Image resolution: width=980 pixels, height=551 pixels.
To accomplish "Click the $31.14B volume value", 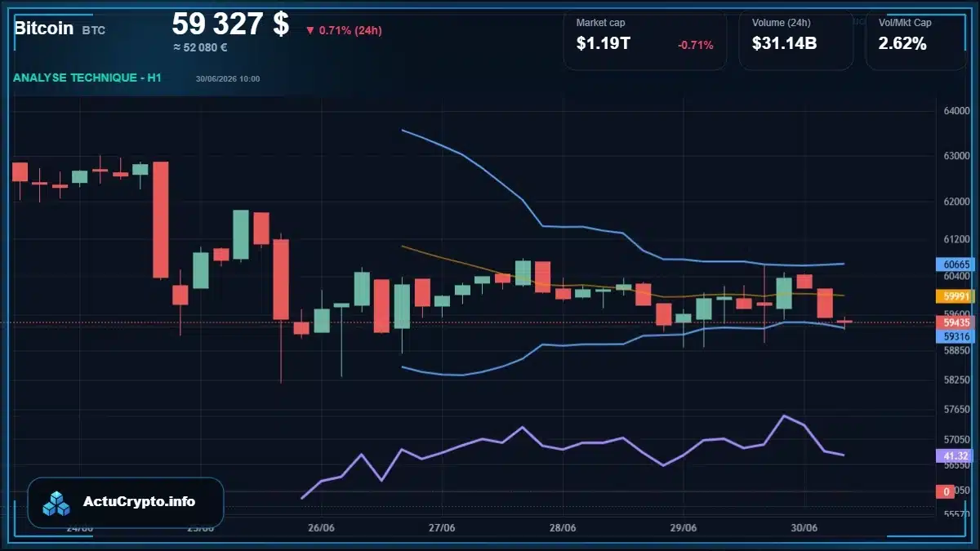I will pyautogui.click(x=785, y=44).
